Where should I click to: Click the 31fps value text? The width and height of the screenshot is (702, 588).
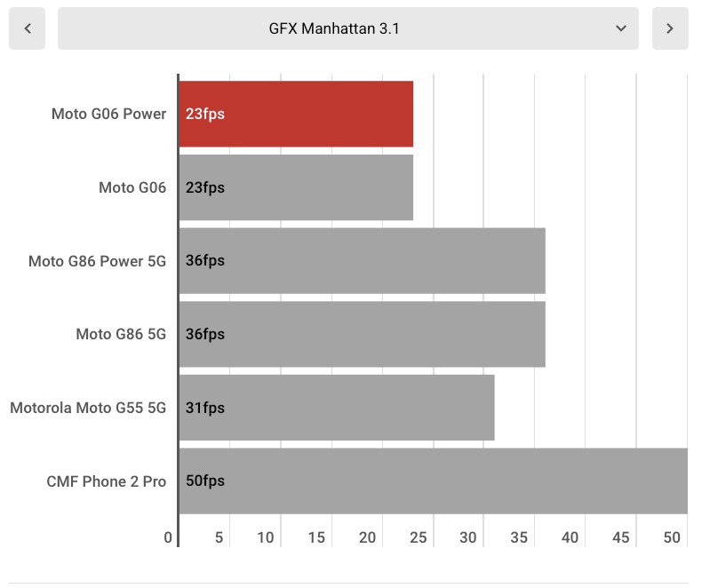pos(205,408)
